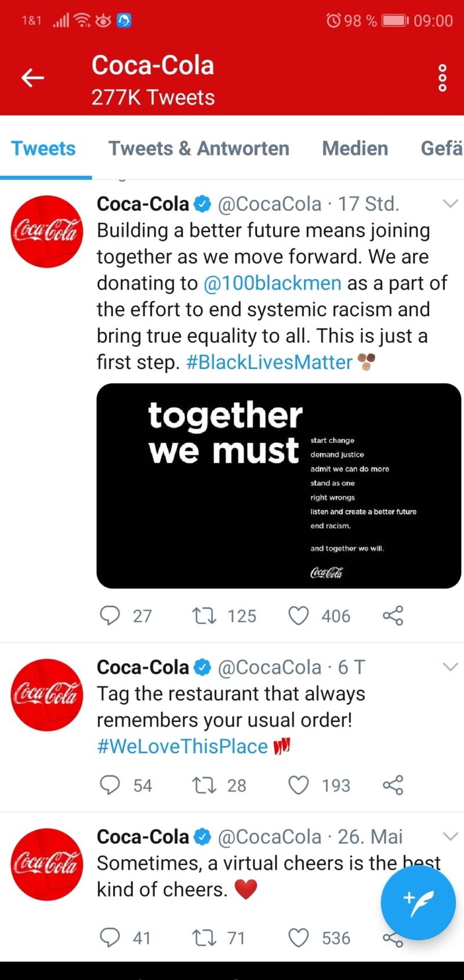The image size is (464, 980).
Task: Expand chevron on 26. Mai tweet
Action: pyautogui.click(x=450, y=836)
